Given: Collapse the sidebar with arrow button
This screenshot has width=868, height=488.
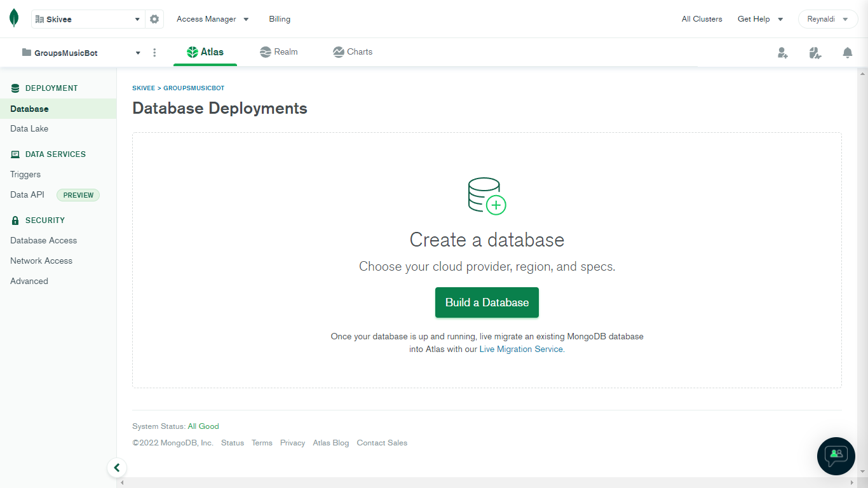Looking at the screenshot, I should [x=117, y=468].
